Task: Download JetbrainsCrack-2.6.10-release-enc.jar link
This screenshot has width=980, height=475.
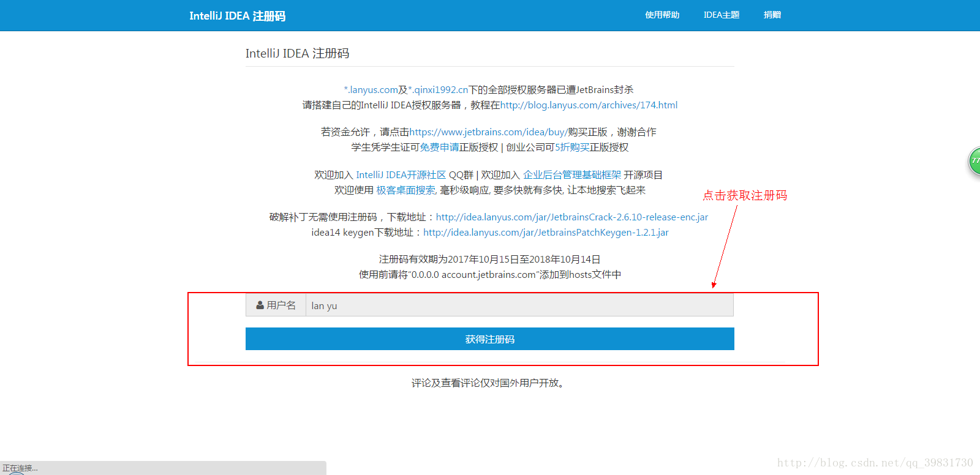Action: pos(572,217)
